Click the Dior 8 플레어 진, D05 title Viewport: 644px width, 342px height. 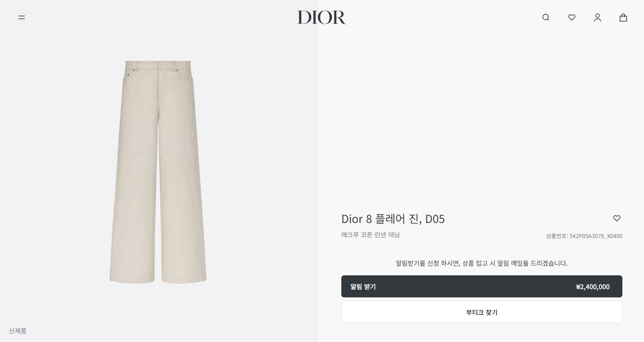click(x=393, y=219)
